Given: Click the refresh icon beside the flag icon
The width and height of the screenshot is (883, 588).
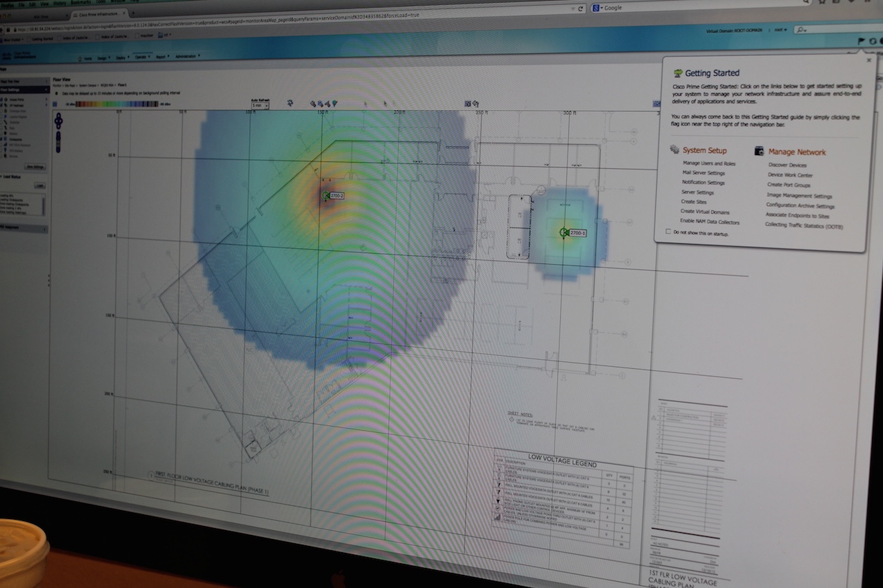Looking at the screenshot, I should click(872, 41).
